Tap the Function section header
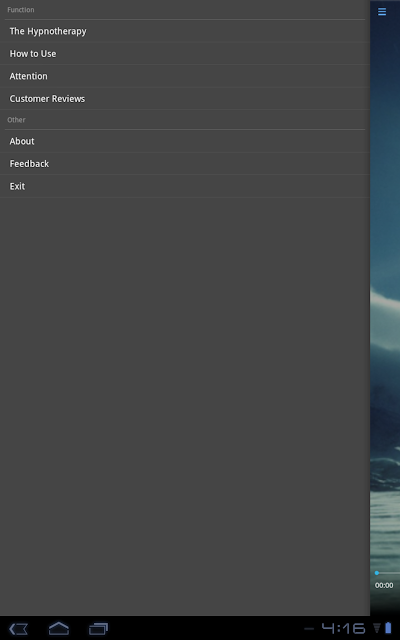 pos(21,10)
